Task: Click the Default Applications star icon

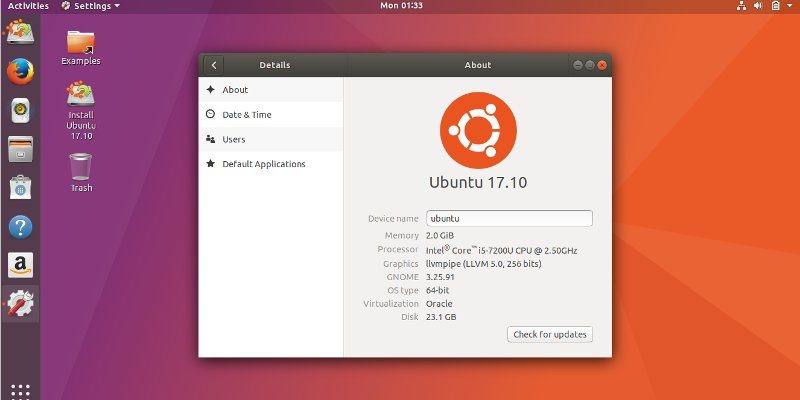Action: pos(210,164)
